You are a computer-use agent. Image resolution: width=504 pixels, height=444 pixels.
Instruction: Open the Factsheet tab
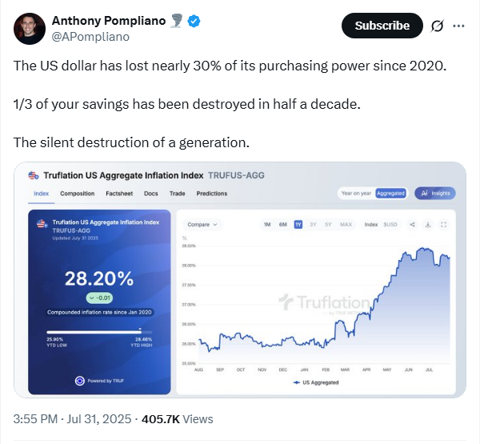tap(118, 194)
